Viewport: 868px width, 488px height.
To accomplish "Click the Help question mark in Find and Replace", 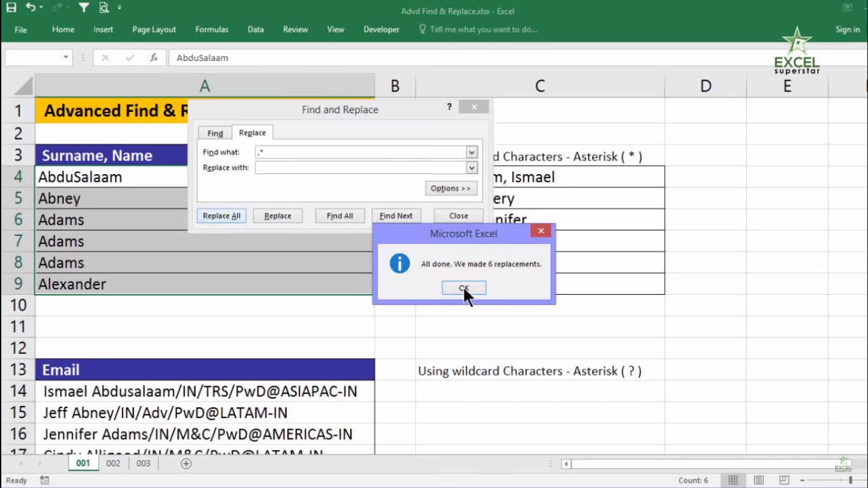I will point(450,107).
